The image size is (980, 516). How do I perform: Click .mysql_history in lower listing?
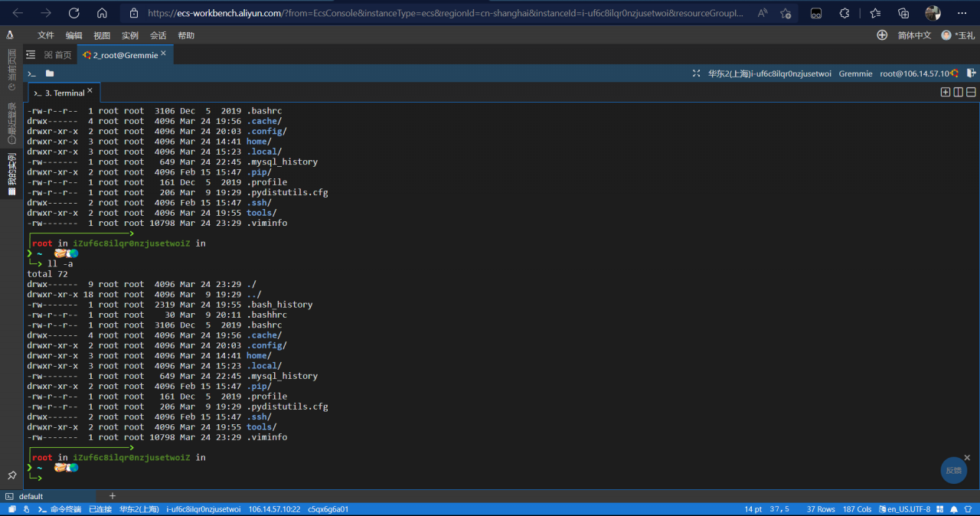click(282, 376)
